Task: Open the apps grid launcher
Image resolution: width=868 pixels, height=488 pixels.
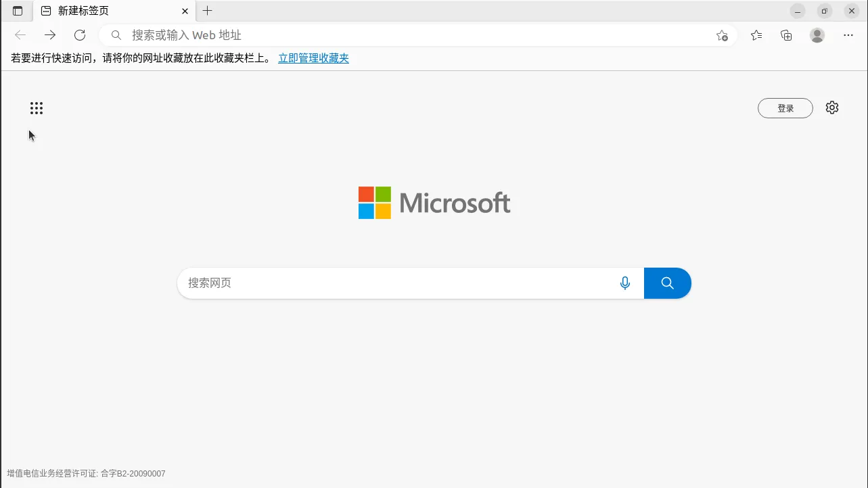Action: [x=37, y=108]
